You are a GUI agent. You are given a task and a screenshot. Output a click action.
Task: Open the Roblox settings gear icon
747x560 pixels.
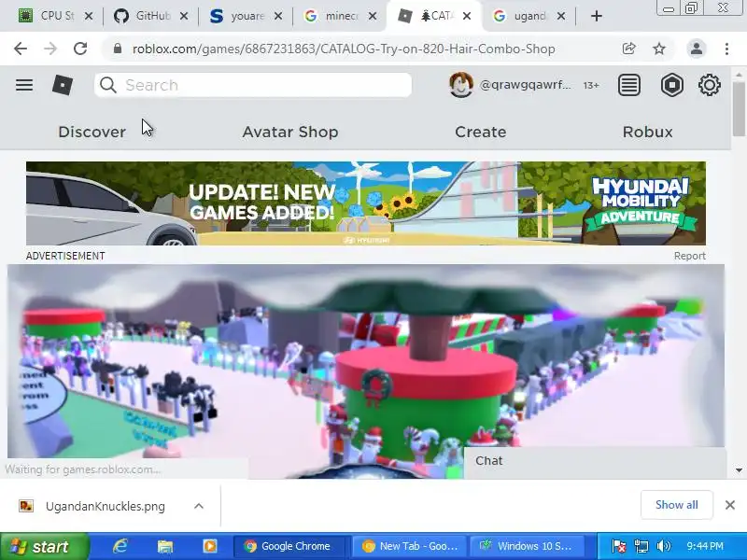click(710, 85)
